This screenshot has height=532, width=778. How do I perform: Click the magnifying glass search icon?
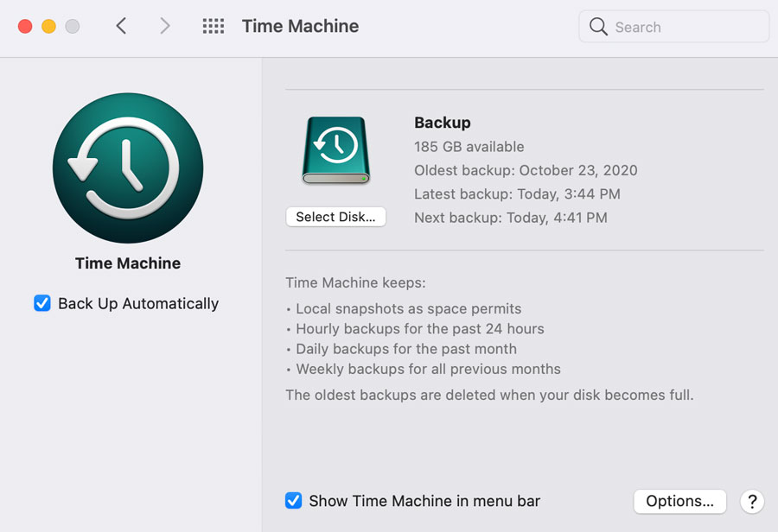click(x=598, y=27)
